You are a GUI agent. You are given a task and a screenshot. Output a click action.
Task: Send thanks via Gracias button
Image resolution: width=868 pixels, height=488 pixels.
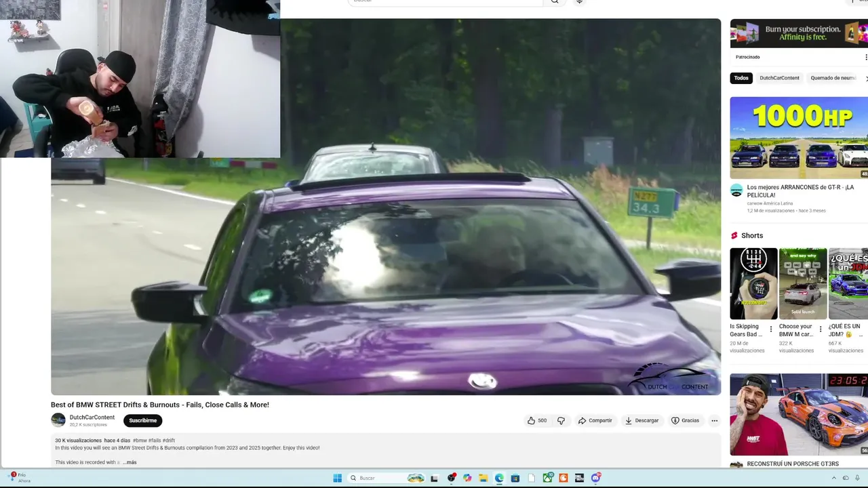(685, 420)
